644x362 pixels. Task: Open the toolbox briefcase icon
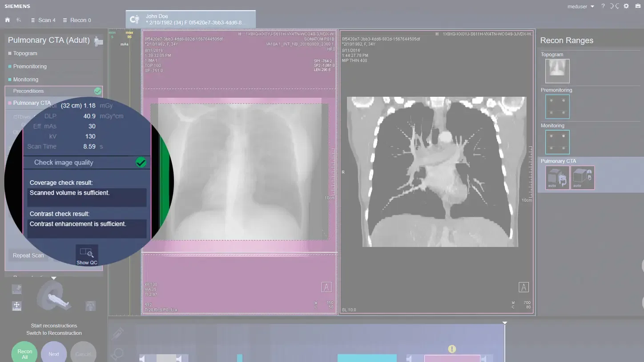[638, 6]
